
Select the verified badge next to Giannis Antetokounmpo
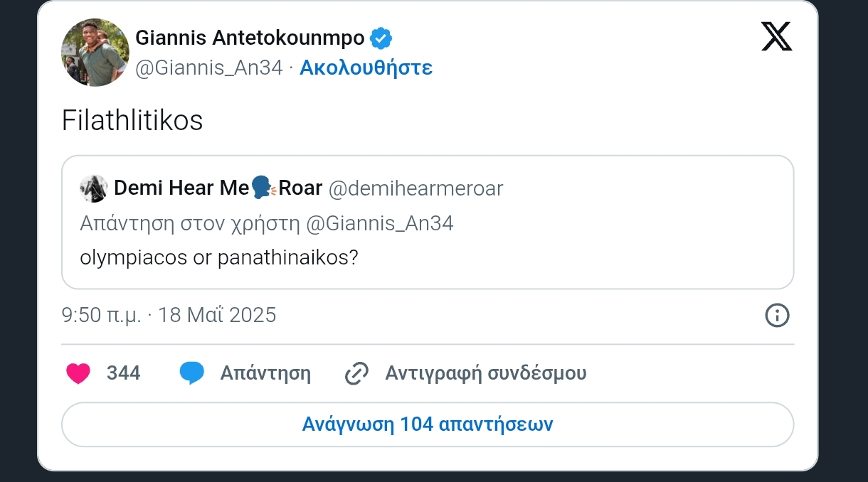[381, 38]
